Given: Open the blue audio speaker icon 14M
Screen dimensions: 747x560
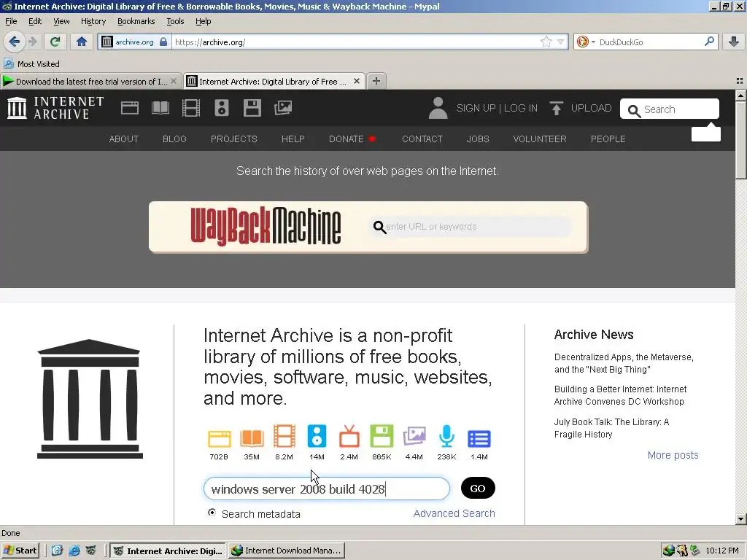Looking at the screenshot, I should pos(317,436).
